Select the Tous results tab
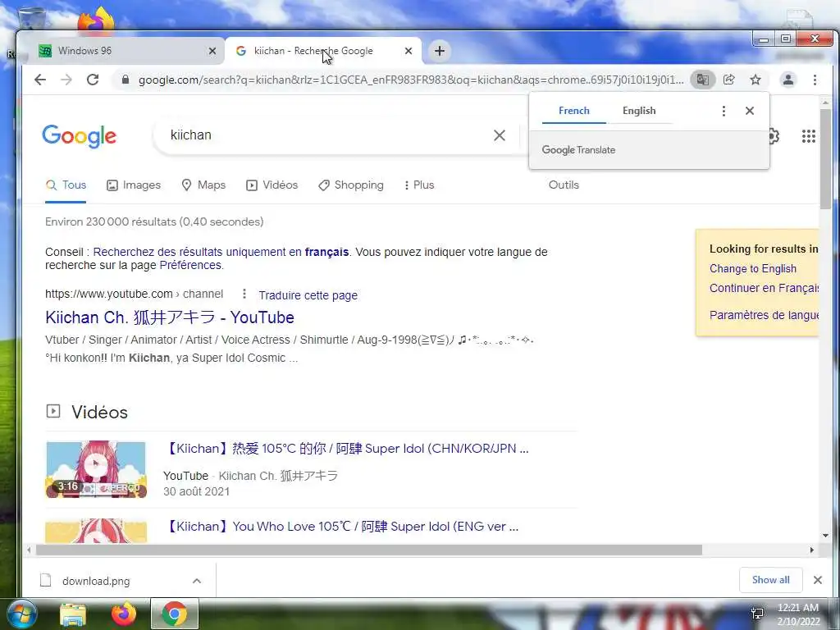 (66, 185)
